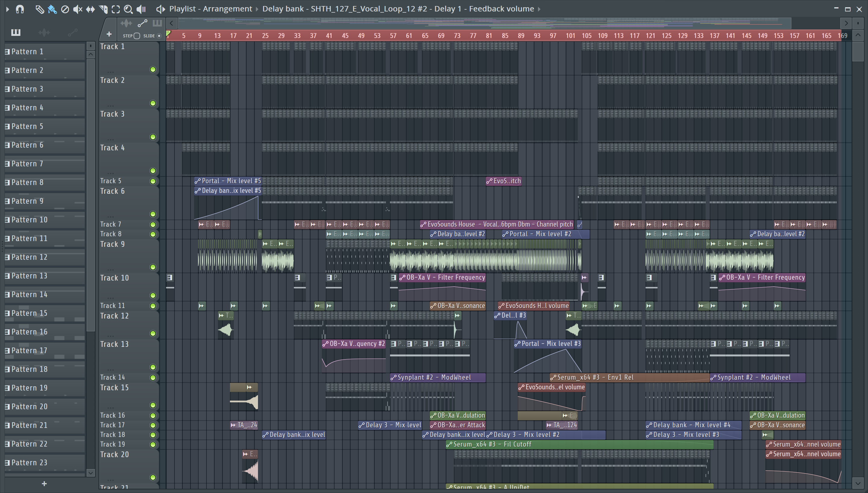Viewport: 868px width, 493px height.
Task: Expand the arrow after Feedback volume
Action: (x=539, y=9)
